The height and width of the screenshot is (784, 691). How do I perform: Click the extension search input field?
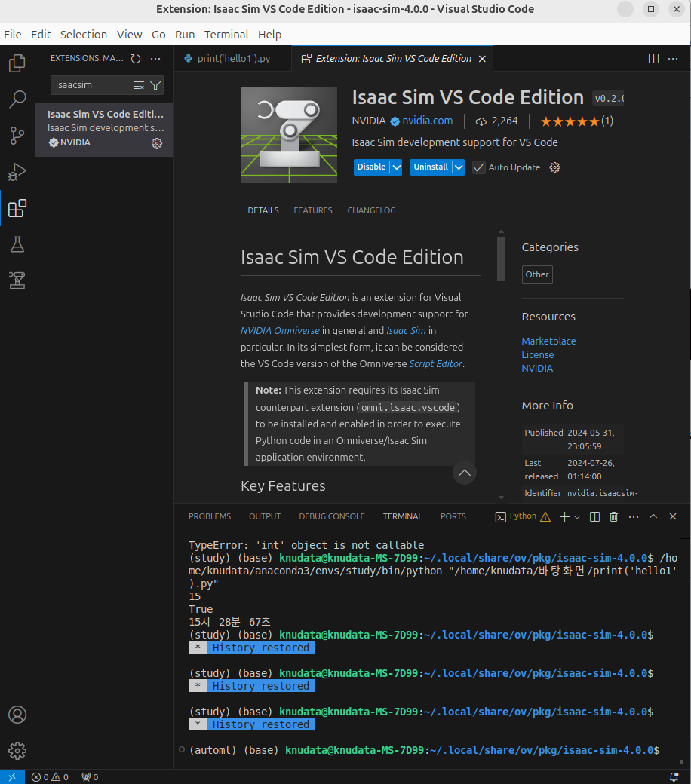91,85
